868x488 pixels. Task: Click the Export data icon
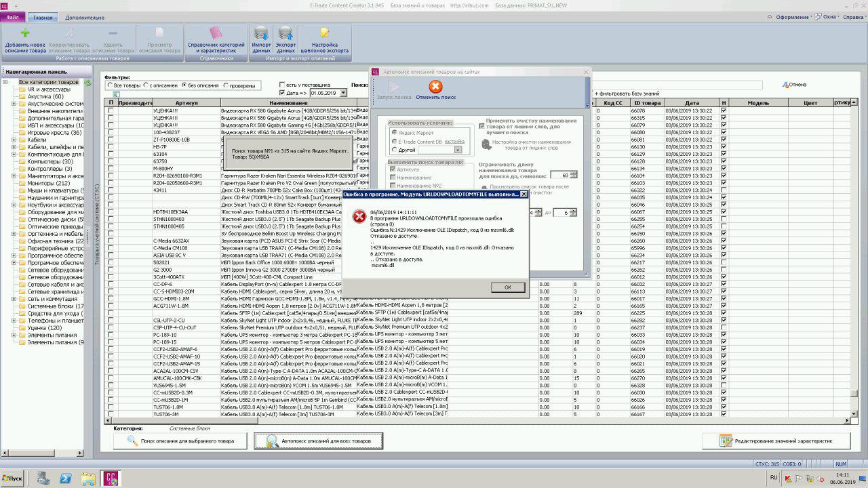(x=285, y=33)
